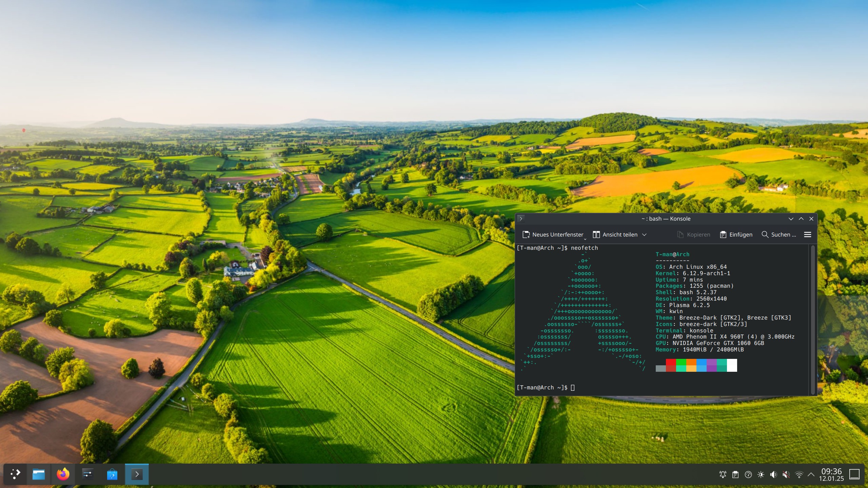The width and height of the screenshot is (868, 488).
Task: Click the Suchen search button
Action: (x=779, y=235)
